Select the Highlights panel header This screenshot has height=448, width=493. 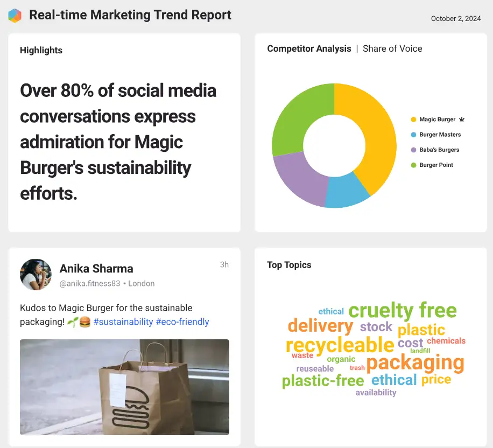[41, 50]
